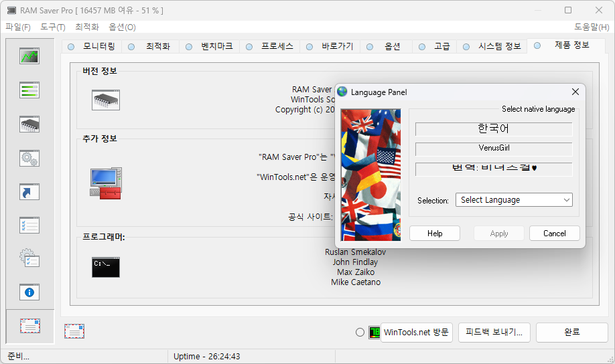Click the Uptime status bar entry
Screen dimensions: 615x364
207,356
